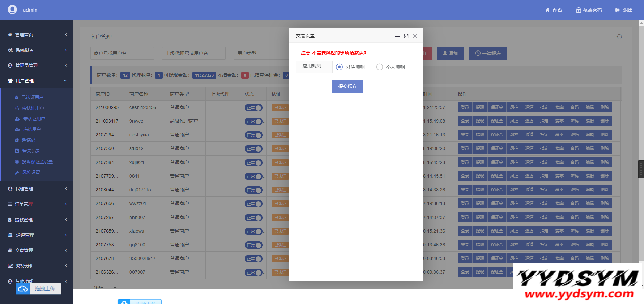This screenshot has height=304, width=644.
Task: Select the 系统规则 radio option
Action: point(339,67)
